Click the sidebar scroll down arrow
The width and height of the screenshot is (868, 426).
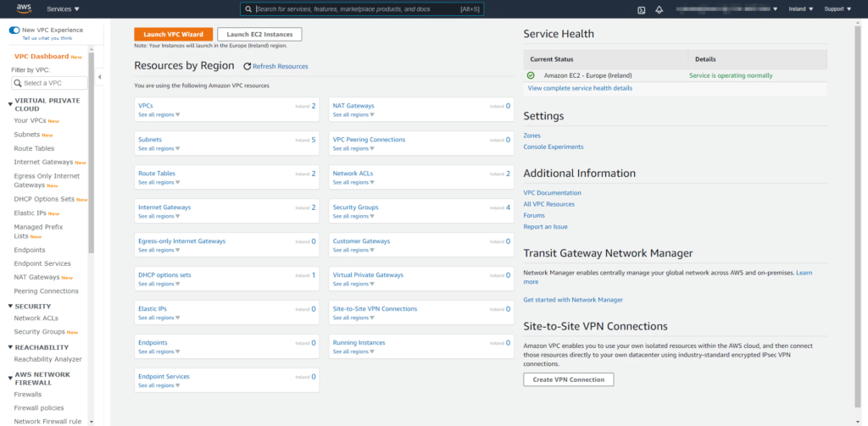[92, 422]
